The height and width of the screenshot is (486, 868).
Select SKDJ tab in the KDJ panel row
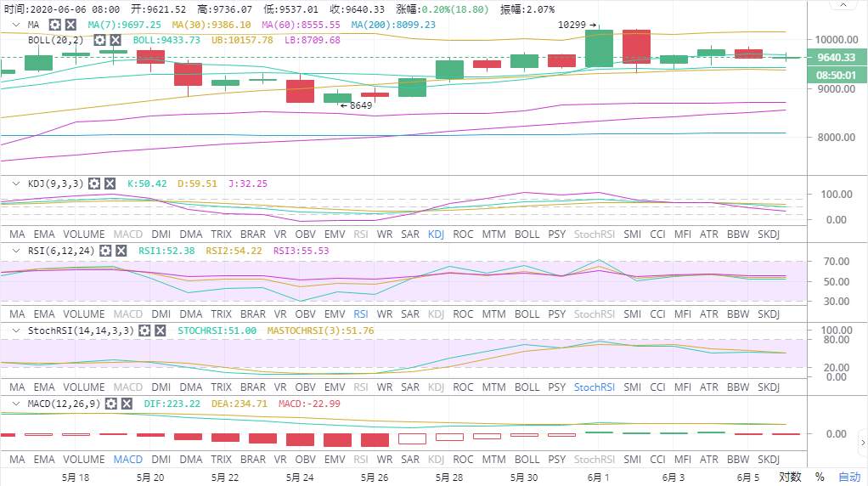point(769,235)
